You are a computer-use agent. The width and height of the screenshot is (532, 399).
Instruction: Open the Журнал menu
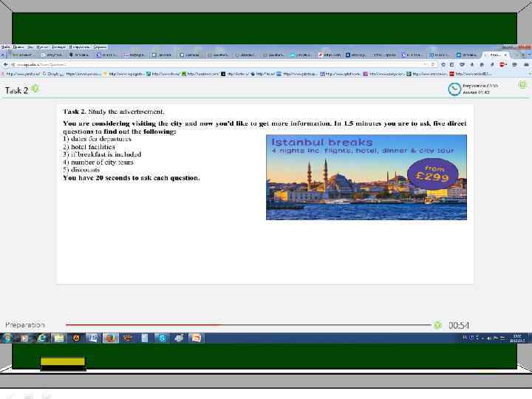pos(42,47)
